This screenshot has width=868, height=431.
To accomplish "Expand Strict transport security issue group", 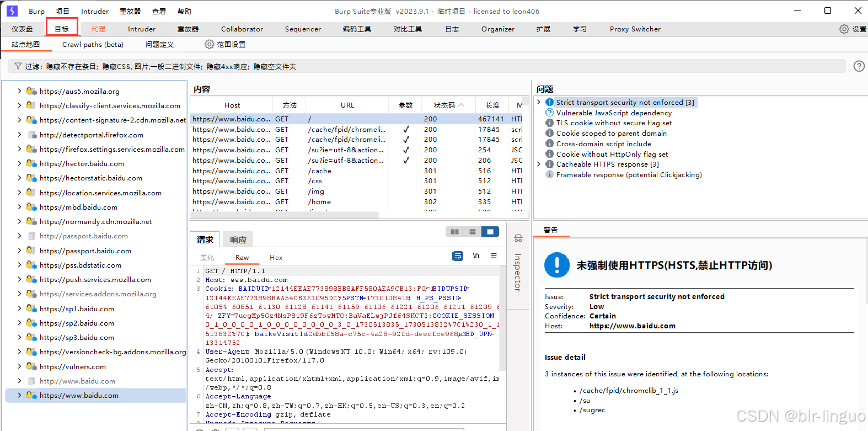I will coord(539,102).
